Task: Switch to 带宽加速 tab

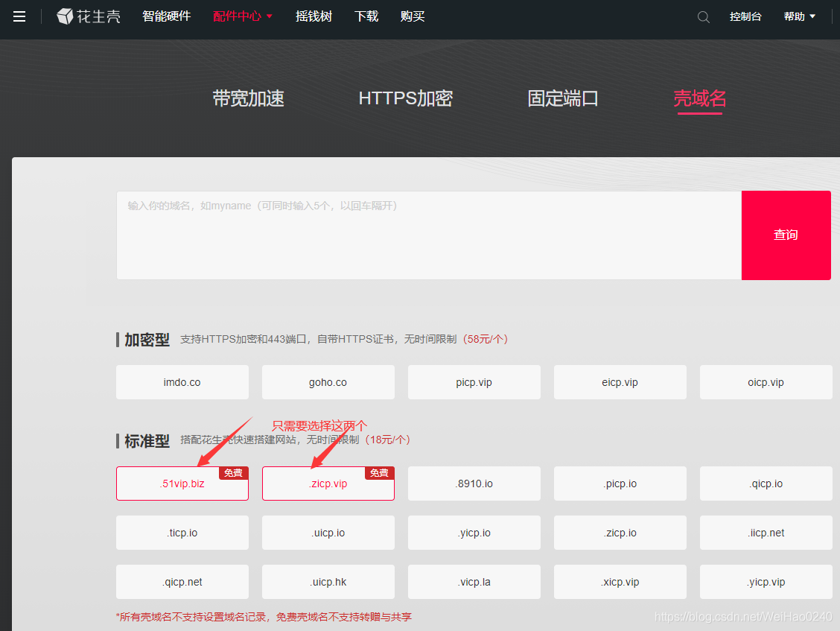Action: point(248,98)
